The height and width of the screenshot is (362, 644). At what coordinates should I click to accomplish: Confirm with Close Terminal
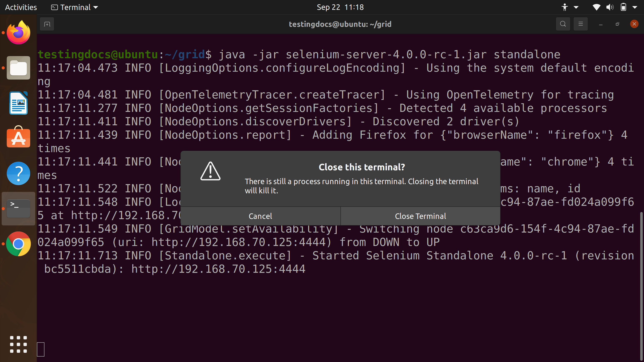coord(420,216)
